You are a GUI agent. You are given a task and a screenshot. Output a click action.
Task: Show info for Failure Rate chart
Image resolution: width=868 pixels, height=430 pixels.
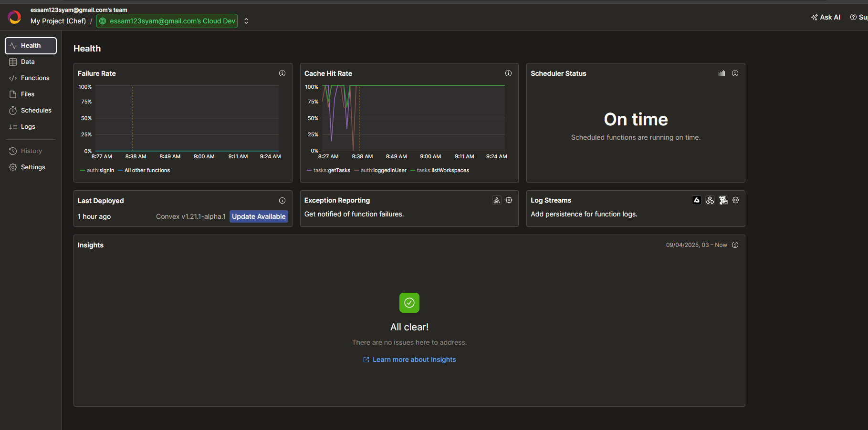coord(282,73)
